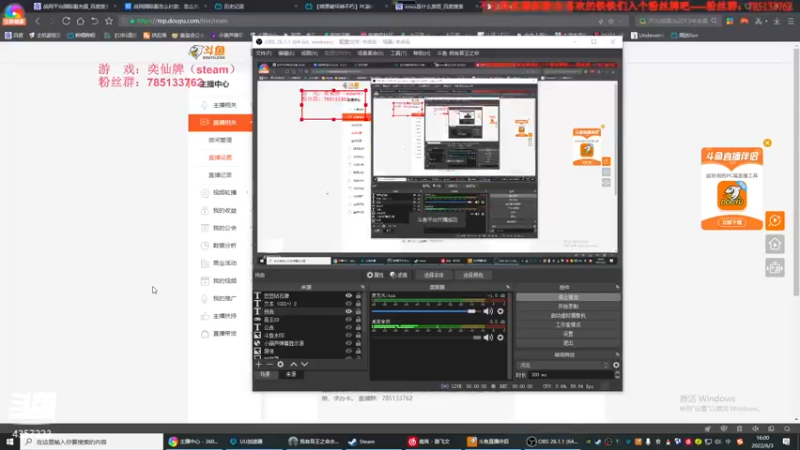Mute the 桌面音频 channel speaker icon
The image size is (800, 450).
tap(488, 337)
